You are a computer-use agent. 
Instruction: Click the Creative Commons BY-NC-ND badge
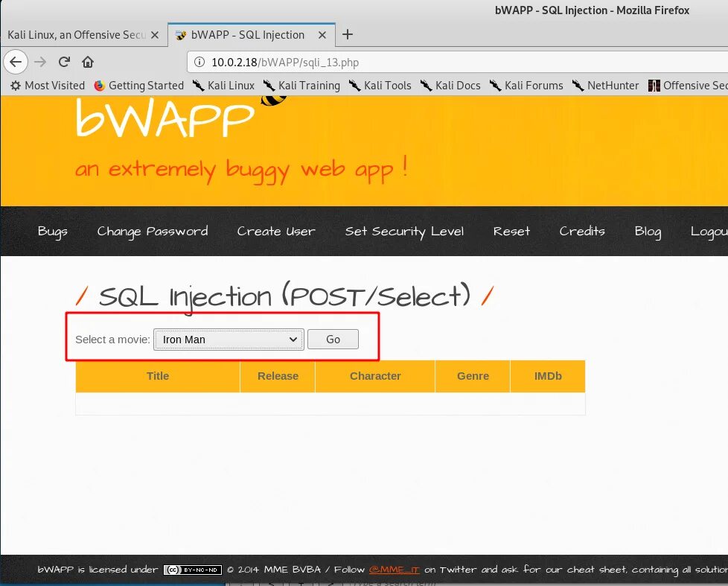click(x=193, y=570)
